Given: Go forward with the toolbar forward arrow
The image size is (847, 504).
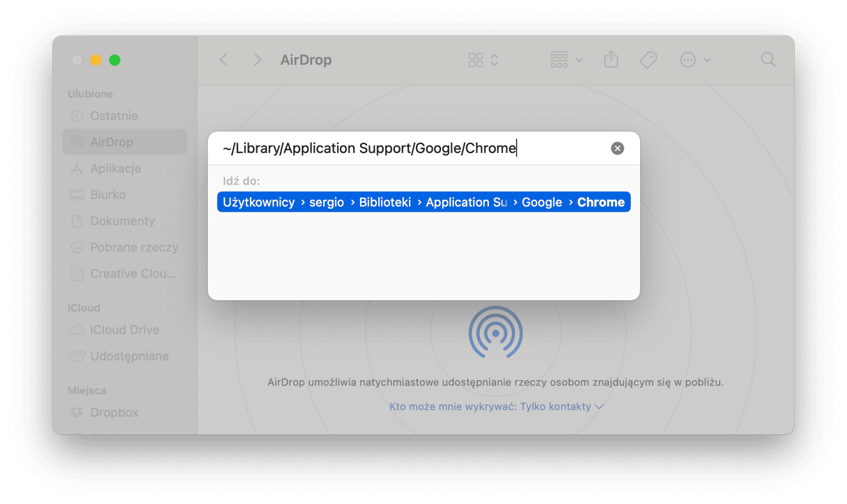Looking at the screenshot, I should [257, 60].
